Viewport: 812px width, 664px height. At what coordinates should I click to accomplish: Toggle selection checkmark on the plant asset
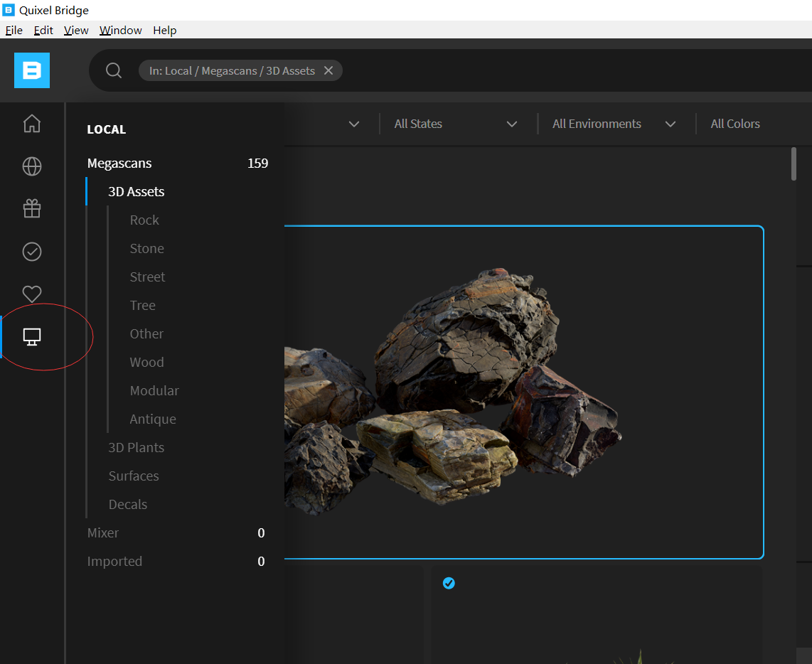click(449, 583)
